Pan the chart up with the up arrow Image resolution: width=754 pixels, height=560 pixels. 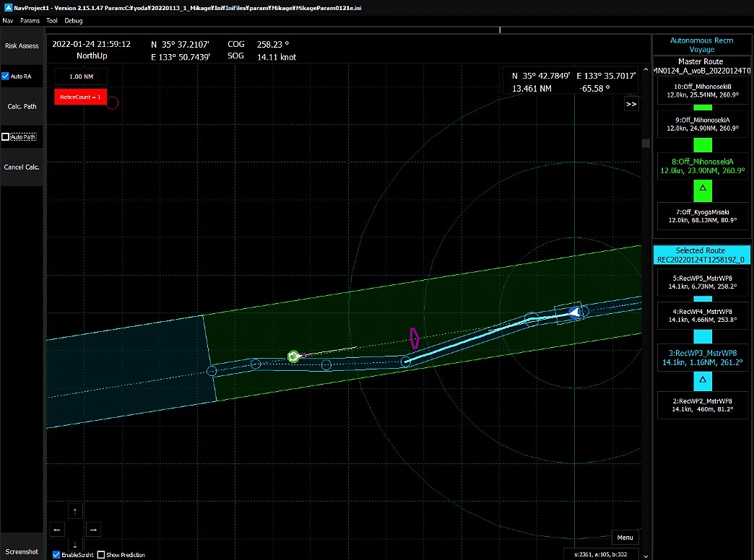pyautogui.click(x=75, y=512)
